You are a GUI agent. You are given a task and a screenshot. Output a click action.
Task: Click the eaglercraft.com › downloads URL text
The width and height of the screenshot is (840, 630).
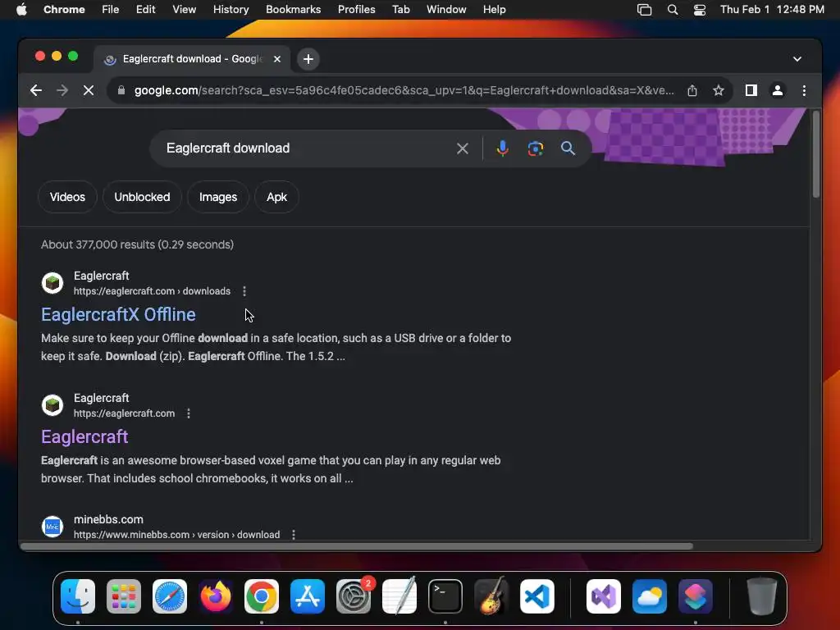click(152, 291)
